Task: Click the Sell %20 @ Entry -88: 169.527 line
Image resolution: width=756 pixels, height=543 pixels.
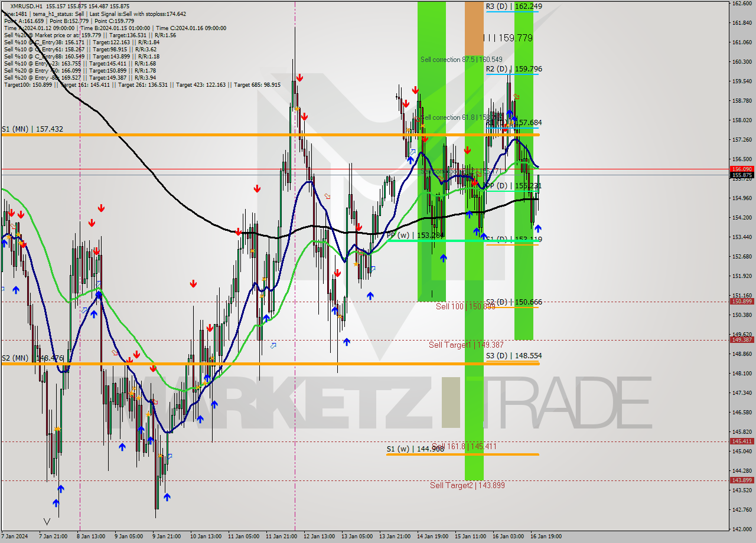Action: (x=80, y=77)
